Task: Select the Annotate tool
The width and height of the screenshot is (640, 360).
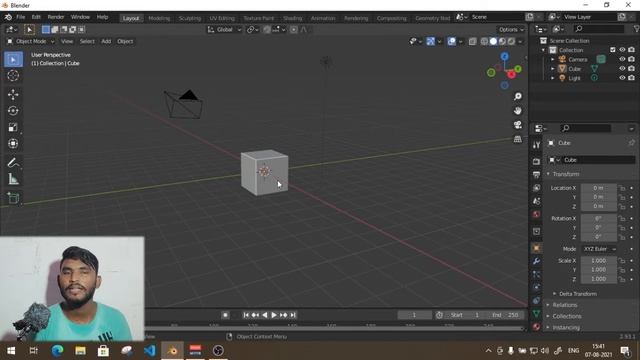Action: pyautogui.click(x=13, y=162)
